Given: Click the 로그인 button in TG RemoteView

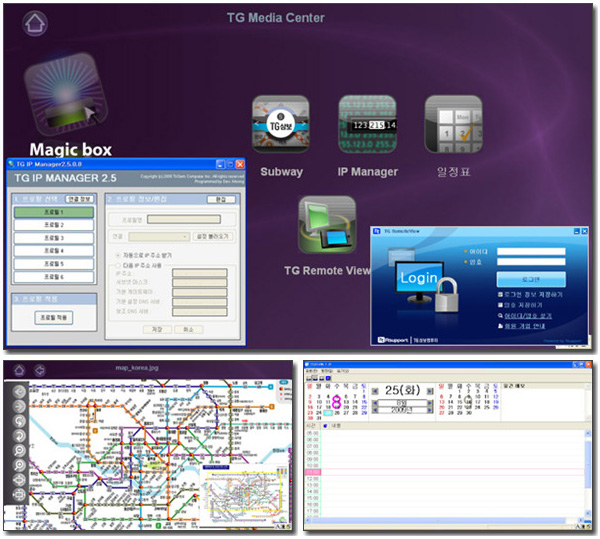Looking at the screenshot, I should (531, 279).
